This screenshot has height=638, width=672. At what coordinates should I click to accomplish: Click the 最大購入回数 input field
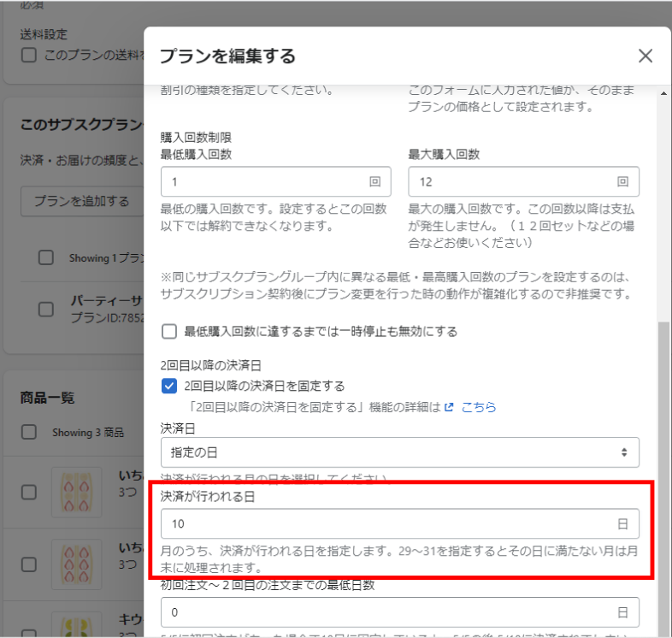523,182
